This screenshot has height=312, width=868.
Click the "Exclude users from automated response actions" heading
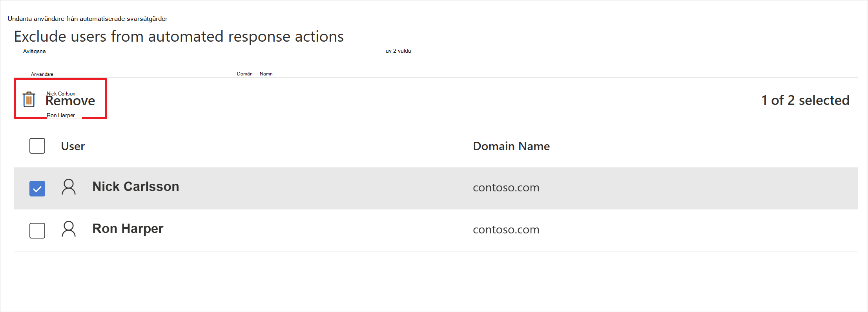click(x=179, y=37)
